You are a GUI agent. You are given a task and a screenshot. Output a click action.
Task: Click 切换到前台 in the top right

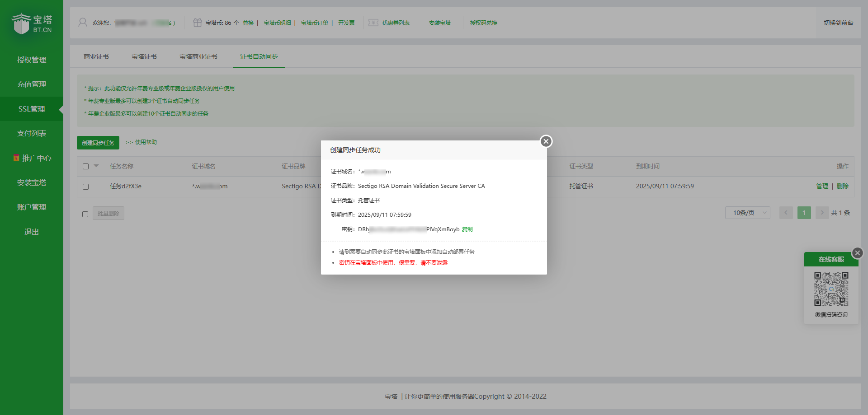pyautogui.click(x=839, y=23)
